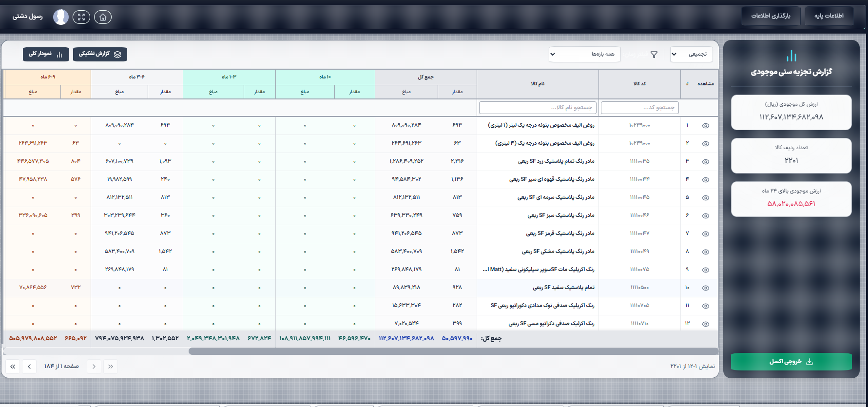Image resolution: width=868 pixels, height=407 pixels.
Task: Click the ارزش کل موجودی (ریال) card
Action: coord(791,112)
